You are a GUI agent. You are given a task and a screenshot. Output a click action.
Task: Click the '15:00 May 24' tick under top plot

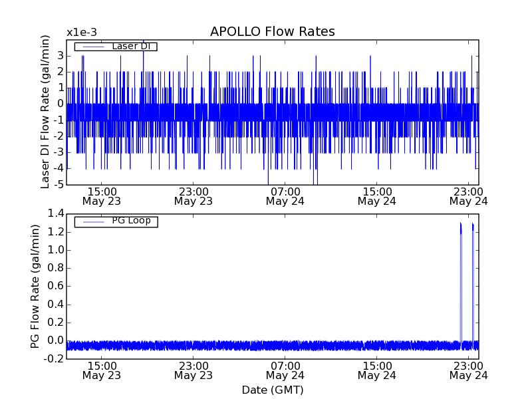coord(377,196)
